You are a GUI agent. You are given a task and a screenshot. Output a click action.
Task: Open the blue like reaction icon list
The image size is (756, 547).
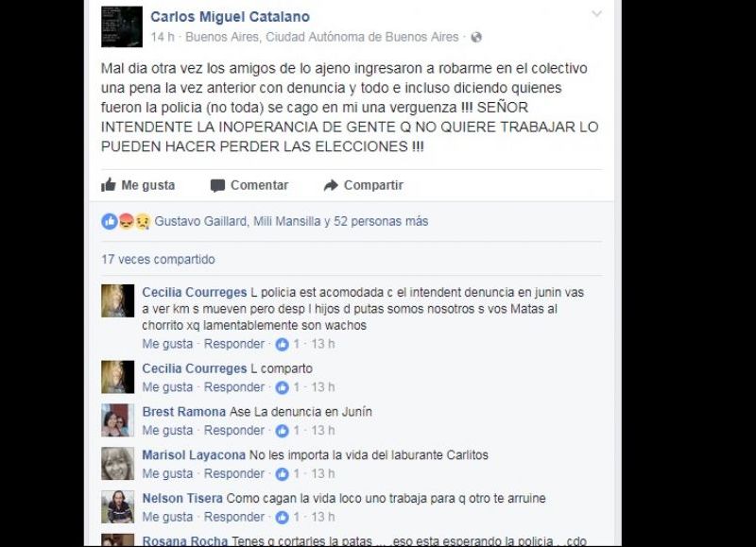point(110,222)
